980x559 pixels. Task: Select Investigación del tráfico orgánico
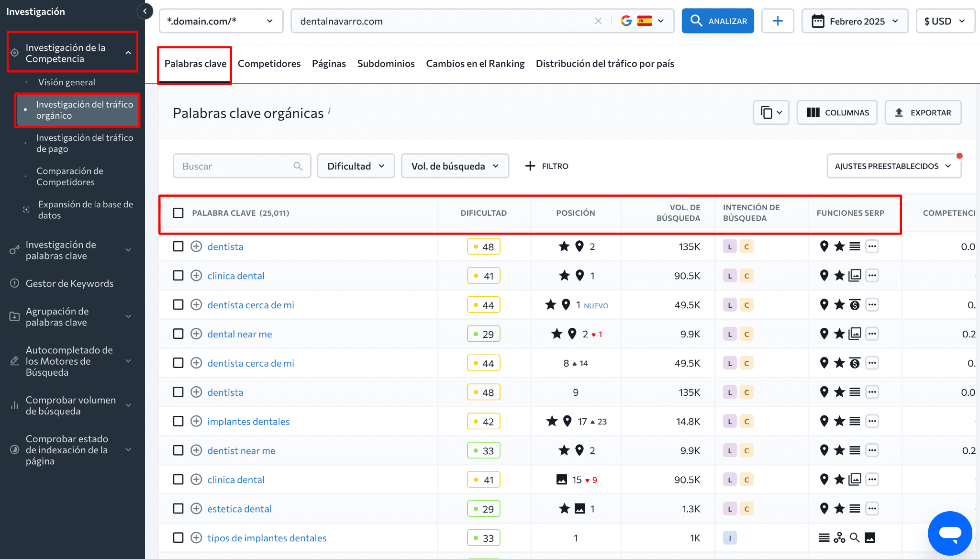coord(78,110)
